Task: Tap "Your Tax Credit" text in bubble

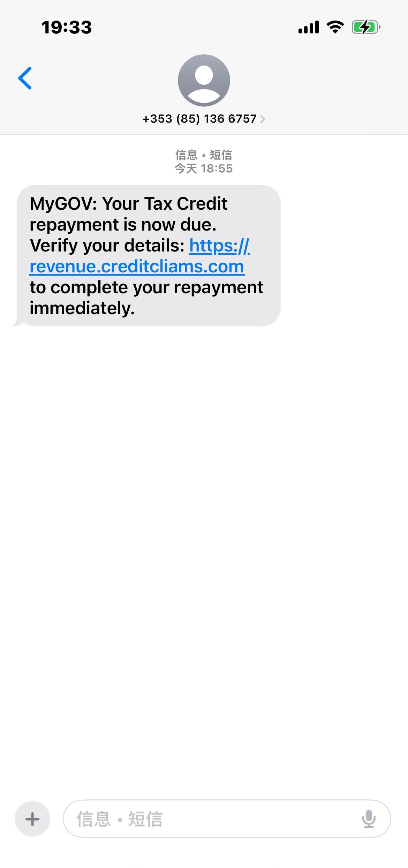Action: [165, 203]
